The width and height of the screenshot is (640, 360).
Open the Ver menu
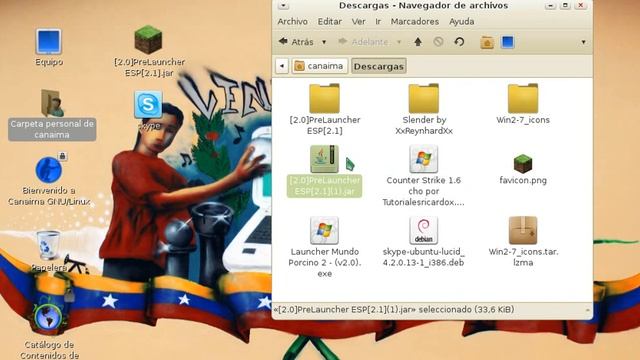359,22
